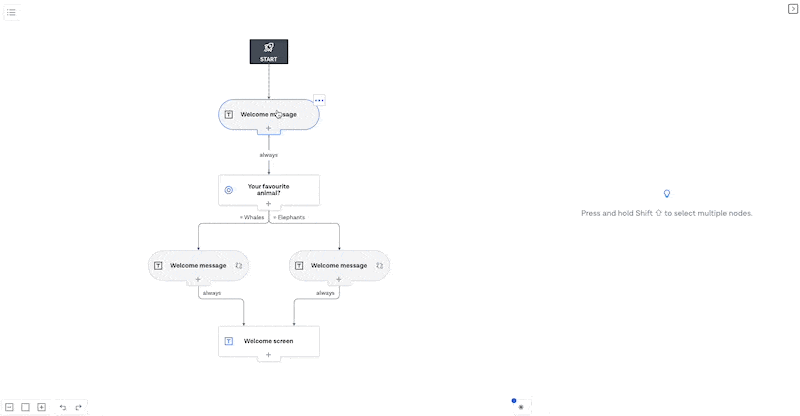The width and height of the screenshot is (800, 416).
Task: Select the 'Your favourite animal?' node
Action: click(269, 190)
